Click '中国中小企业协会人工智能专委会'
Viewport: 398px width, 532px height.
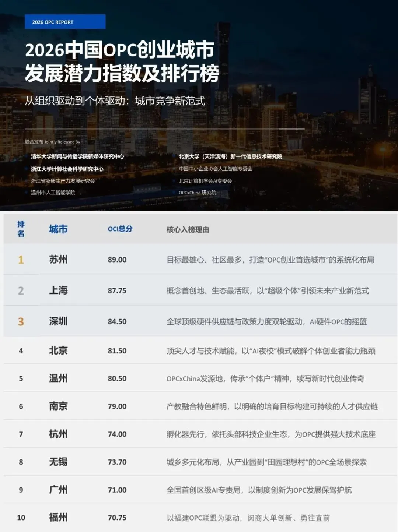tap(216, 169)
